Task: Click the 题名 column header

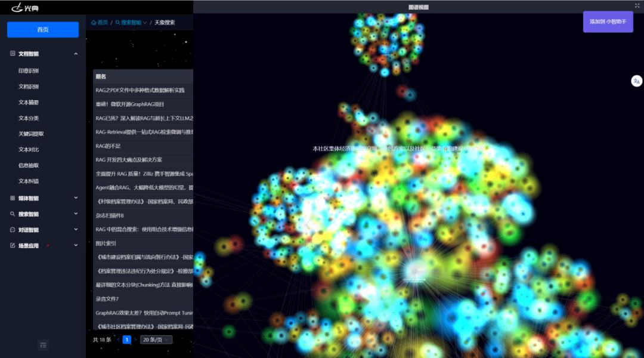Action: point(101,76)
